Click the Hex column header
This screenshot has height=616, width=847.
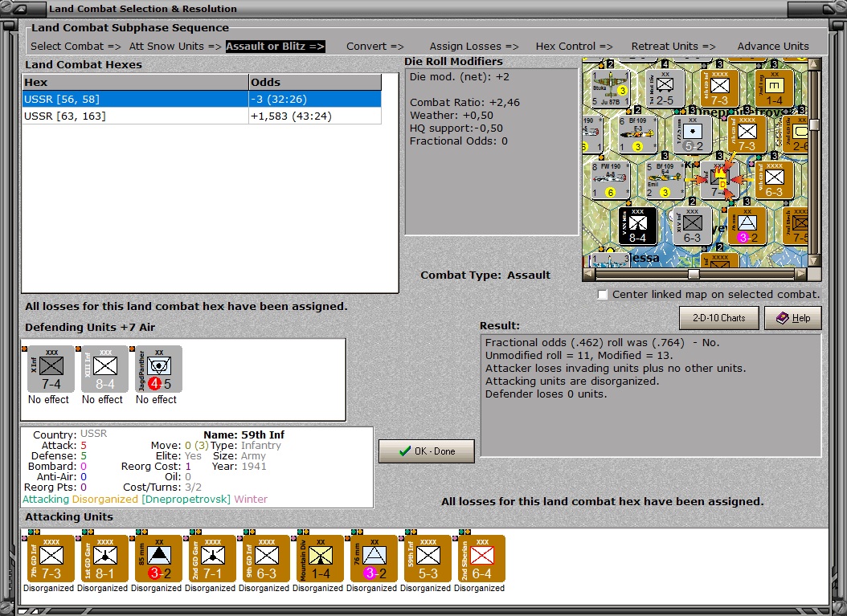point(135,82)
